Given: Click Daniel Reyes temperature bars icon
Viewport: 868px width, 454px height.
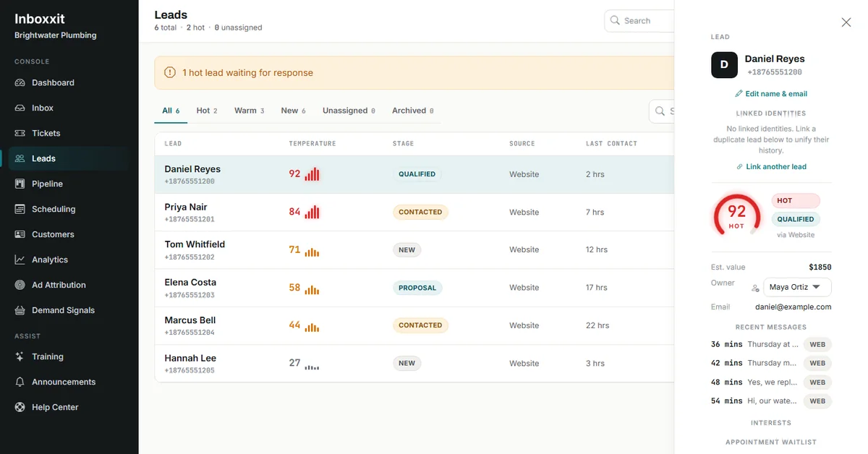Looking at the screenshot, I should click(312, 174).
